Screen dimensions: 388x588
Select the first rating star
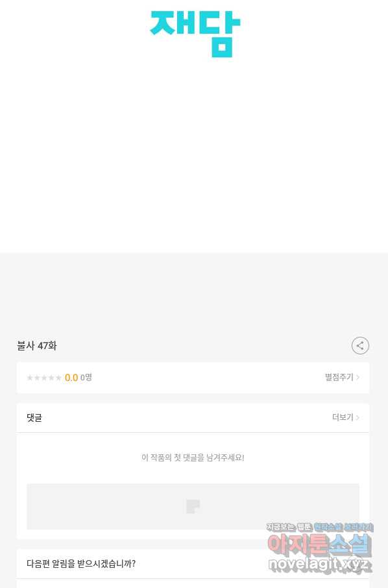point(30,378)
